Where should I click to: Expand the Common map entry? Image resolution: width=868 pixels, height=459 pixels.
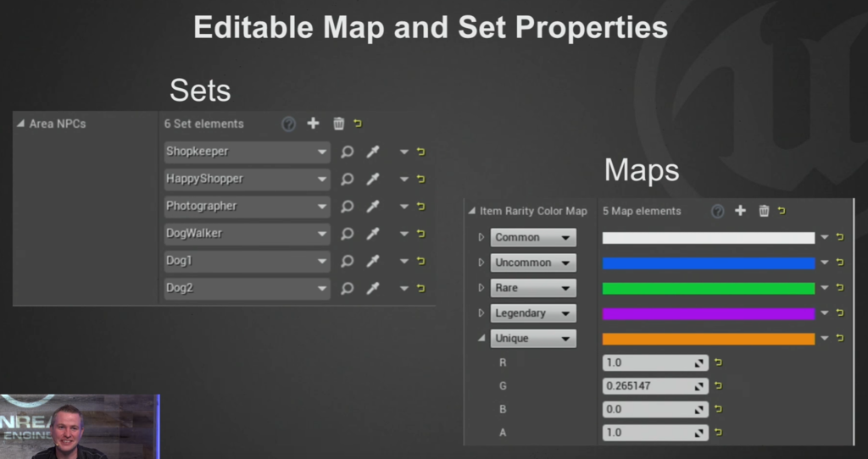click(481, 237)
